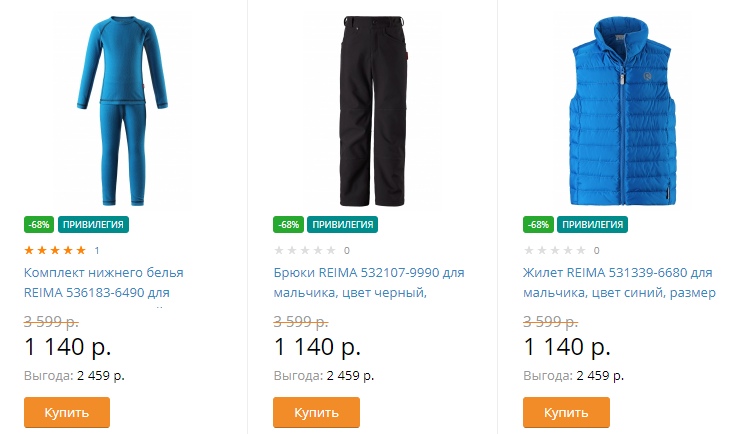Open Жилет REIMA 531339-6680 product link
The height and width of the screenshot is (434, 735).
(x=619, y=283)
